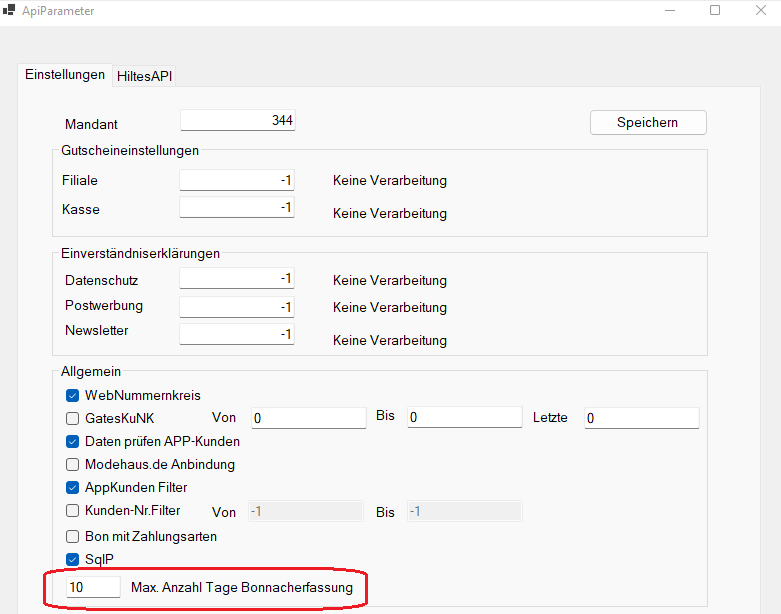This screenshot has height=614, width=781.
Task: Check Bon mit Zahlungsarten option
Action: tap(73, 536)
